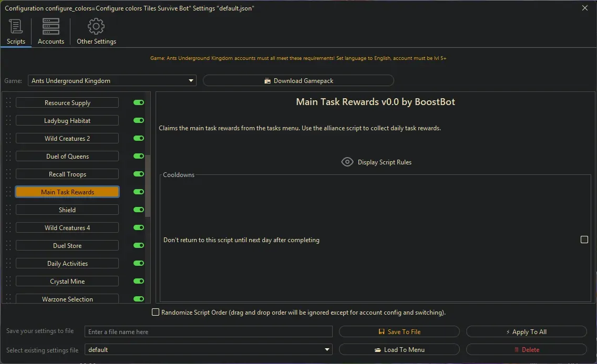This screenshot has height=364, width=597.
Task: Select the Duel of Queens script
Action: click(67, 156)
